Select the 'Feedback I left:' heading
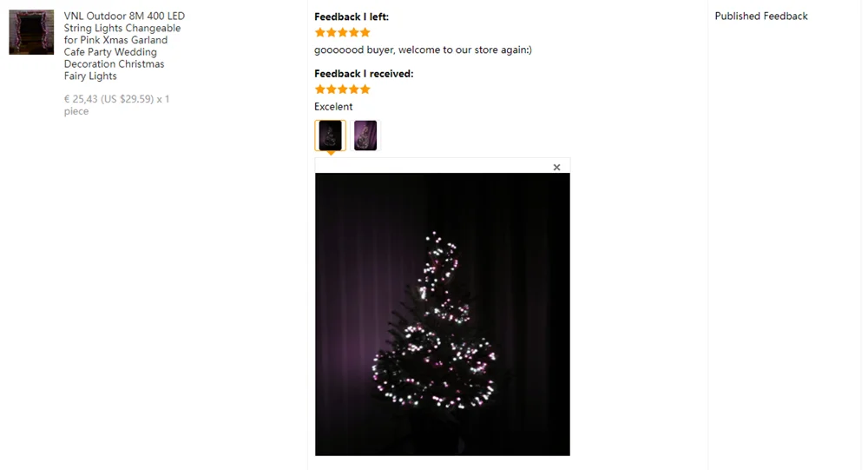This screenshot has width=868, height=470. (x=352, y=17)
